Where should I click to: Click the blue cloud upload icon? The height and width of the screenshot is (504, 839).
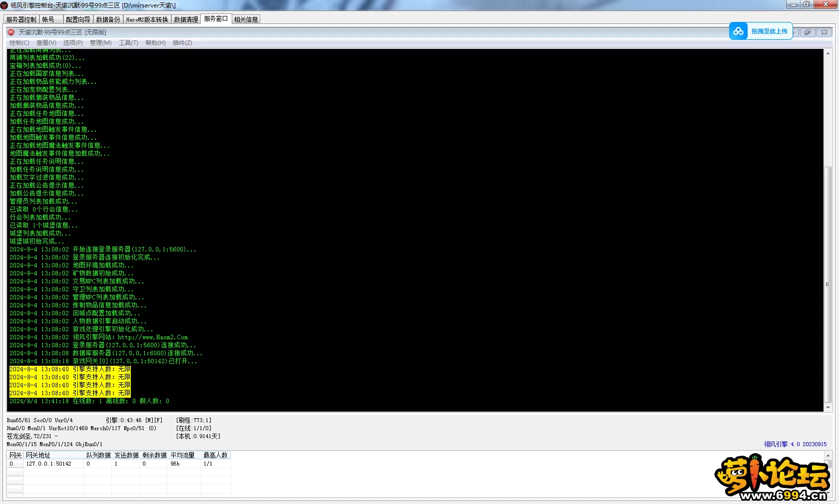738,31
